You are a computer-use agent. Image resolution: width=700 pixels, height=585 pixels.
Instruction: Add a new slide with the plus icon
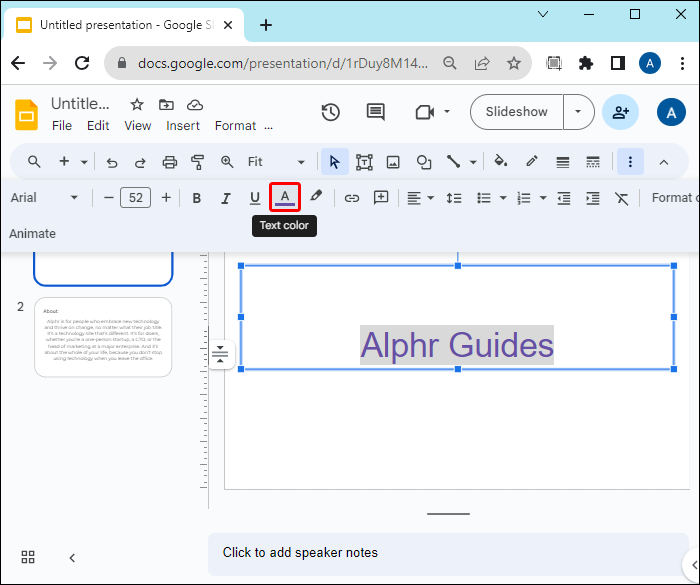click(64, 161)
